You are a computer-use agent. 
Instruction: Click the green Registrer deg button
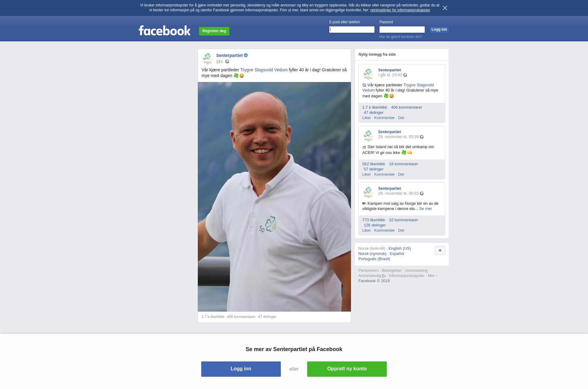(214, 31)
